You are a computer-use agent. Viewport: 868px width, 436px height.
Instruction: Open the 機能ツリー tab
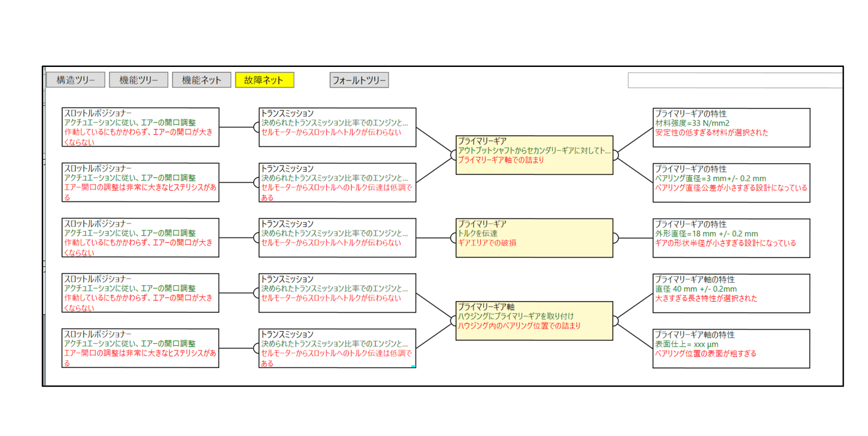click(138, 80)
